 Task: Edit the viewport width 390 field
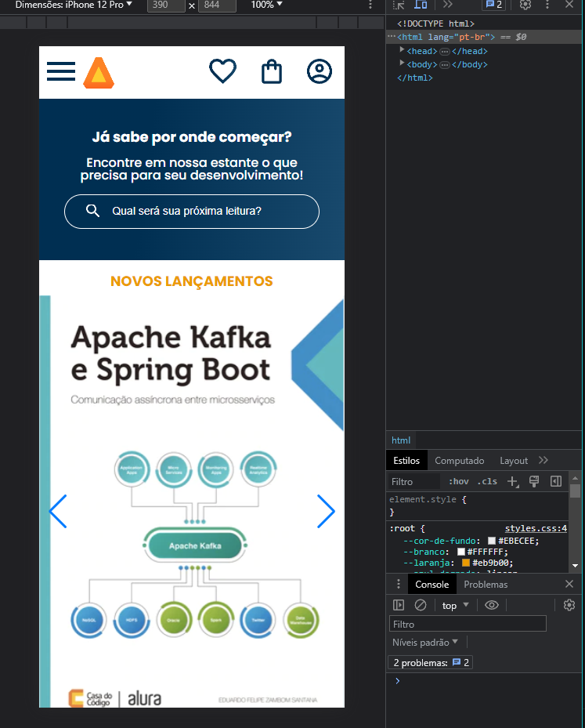tap(165, 5)
